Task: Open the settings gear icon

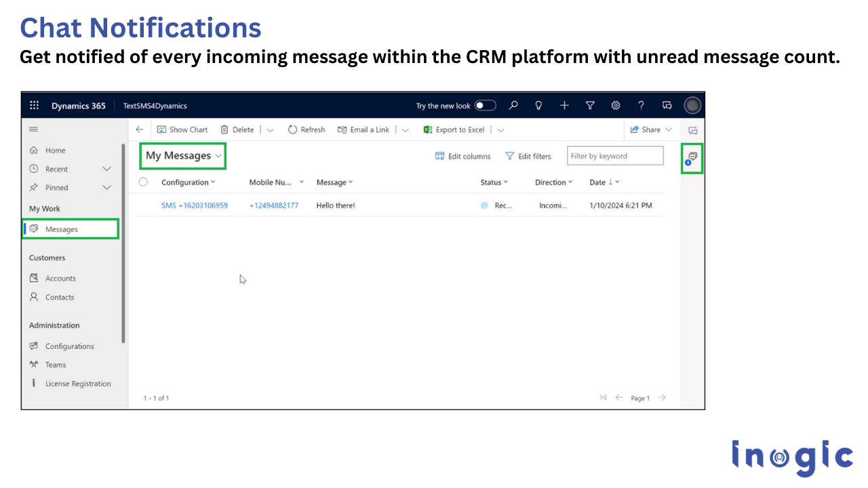Action: [x=616, y=105]
